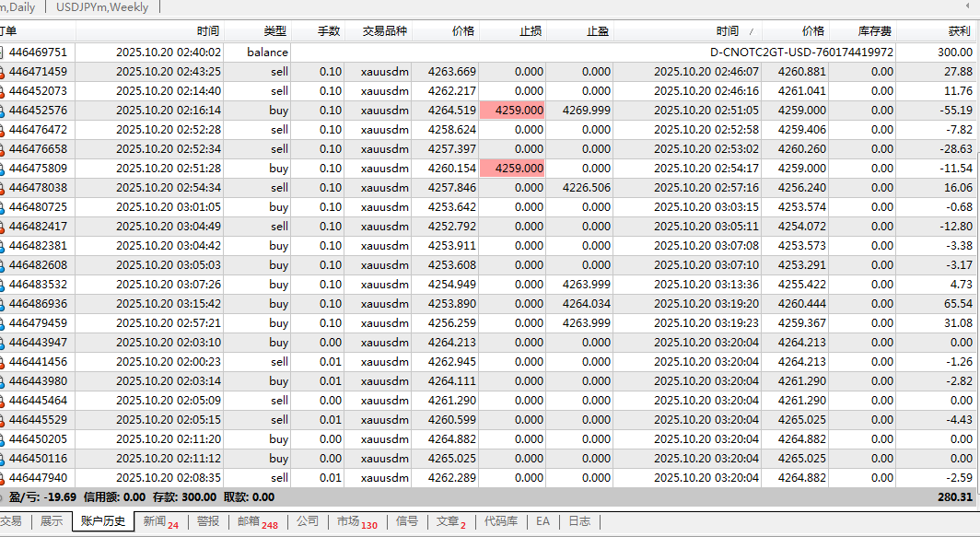Click the balance icon beside order 446469751

[3, 53]
